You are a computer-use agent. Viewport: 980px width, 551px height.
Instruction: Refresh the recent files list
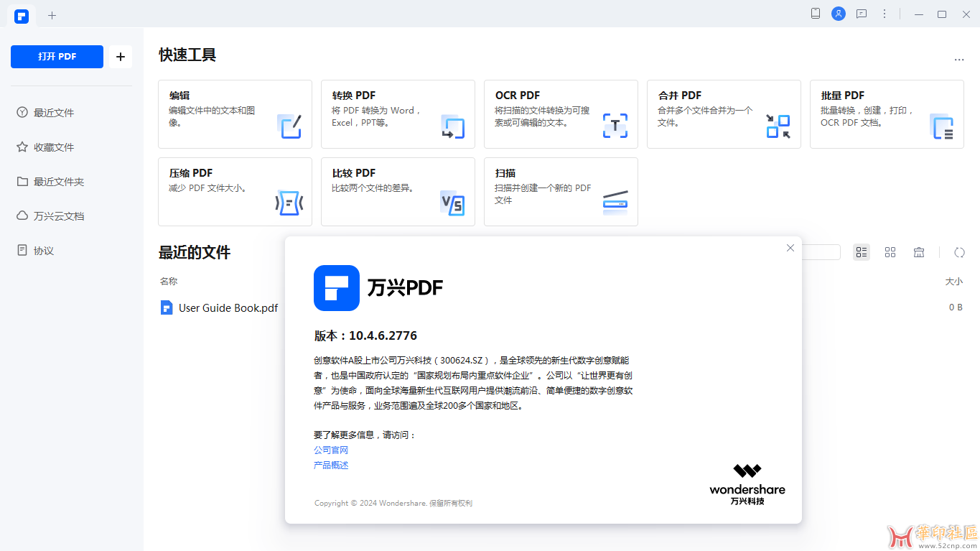click(959, 252)
